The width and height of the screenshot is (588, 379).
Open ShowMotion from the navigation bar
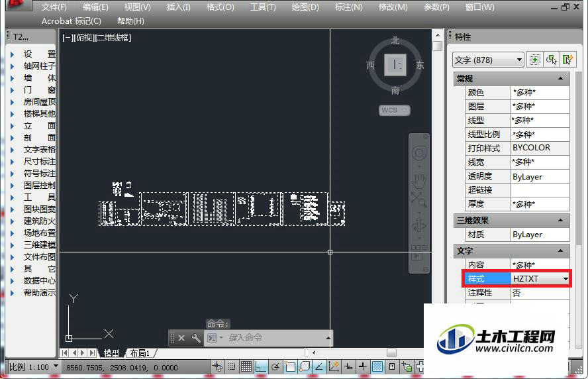[x=419, y=252]
